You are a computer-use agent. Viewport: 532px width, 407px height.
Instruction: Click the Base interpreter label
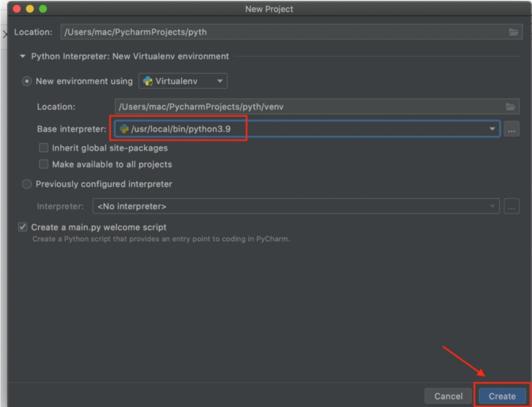(71, 129)
